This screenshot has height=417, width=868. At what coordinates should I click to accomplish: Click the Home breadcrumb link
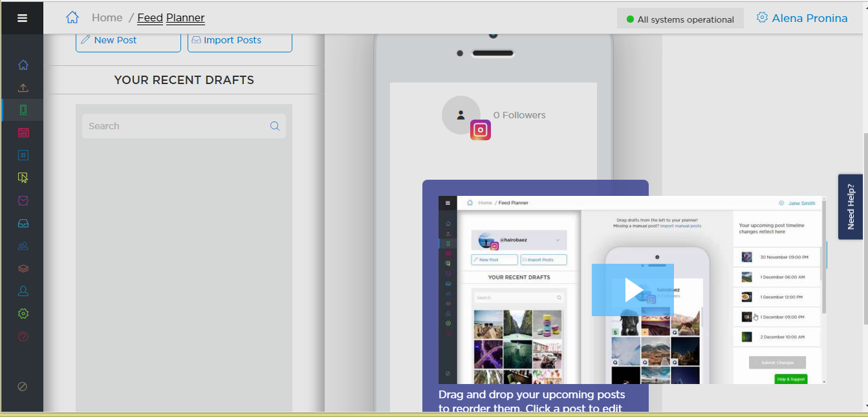click(107, 18)
